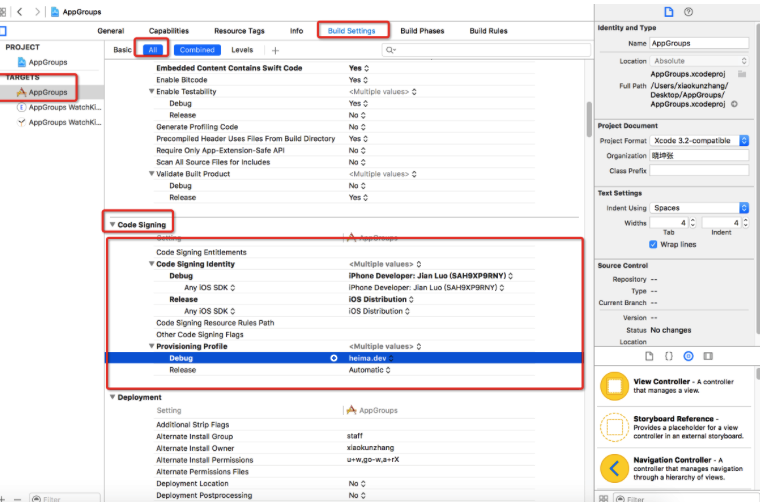Show the File inspector icon
This screenshot has width=760, height=502.
[668, 12]
